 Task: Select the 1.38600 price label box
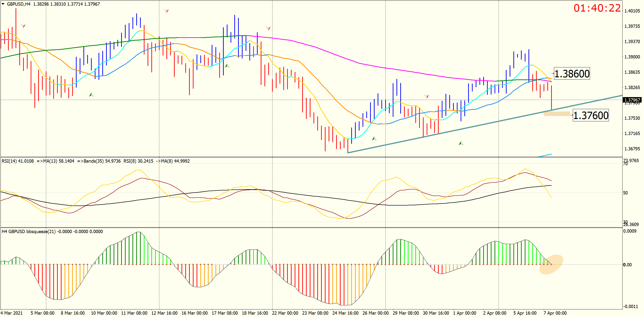click(x=572, y=74)
